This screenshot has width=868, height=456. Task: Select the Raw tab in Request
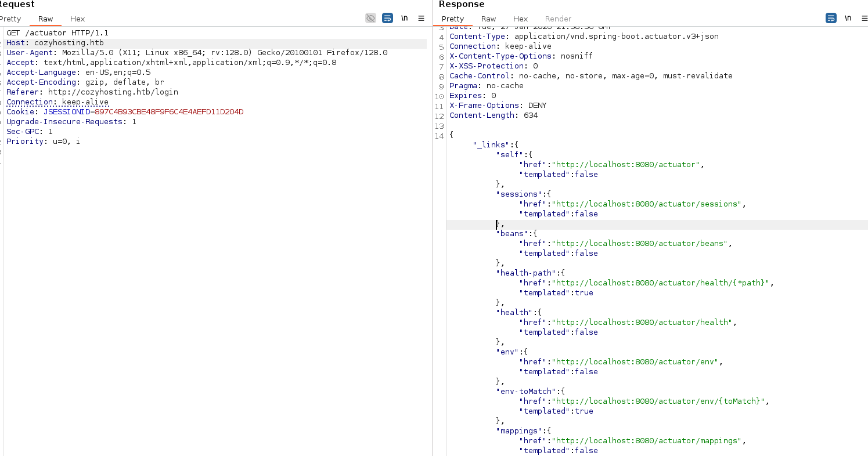[45, 19]
